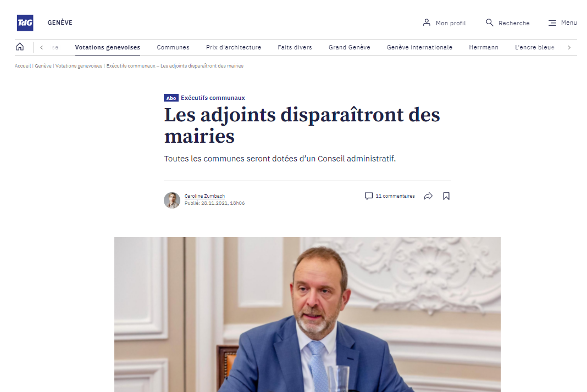Viewport: 587px width, 392px height.
Task: Open the home icon in navigation bar
Action: [x=20, y=47]
